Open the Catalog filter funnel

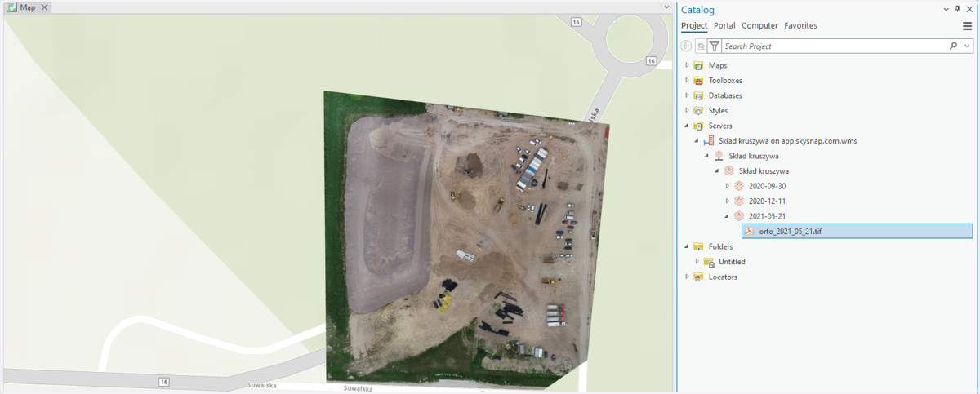[x=715, y=46]
